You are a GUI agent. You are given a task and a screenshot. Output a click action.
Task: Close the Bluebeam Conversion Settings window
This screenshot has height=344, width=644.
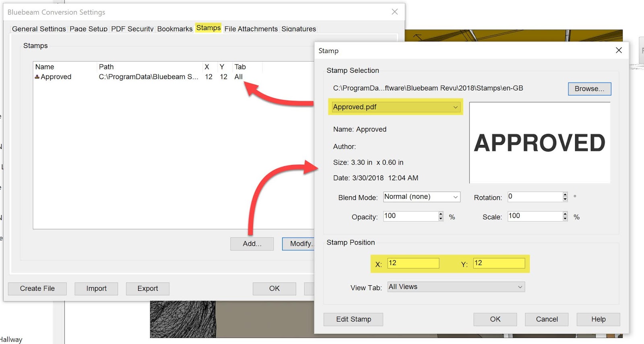coord(394,12)
